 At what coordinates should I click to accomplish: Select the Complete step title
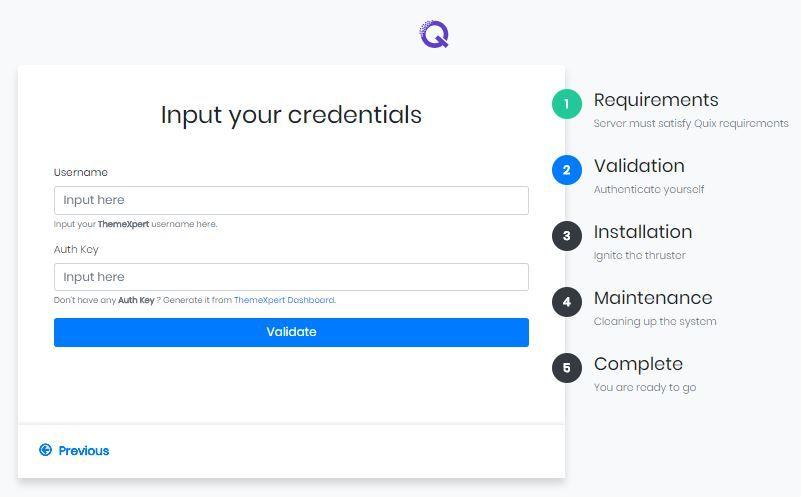(638, 364)
